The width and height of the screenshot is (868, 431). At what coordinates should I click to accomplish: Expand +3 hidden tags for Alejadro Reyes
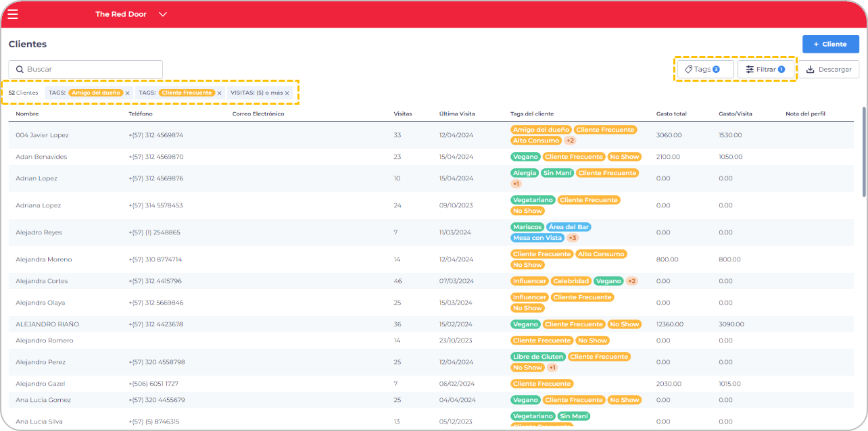tap(572, 238)
